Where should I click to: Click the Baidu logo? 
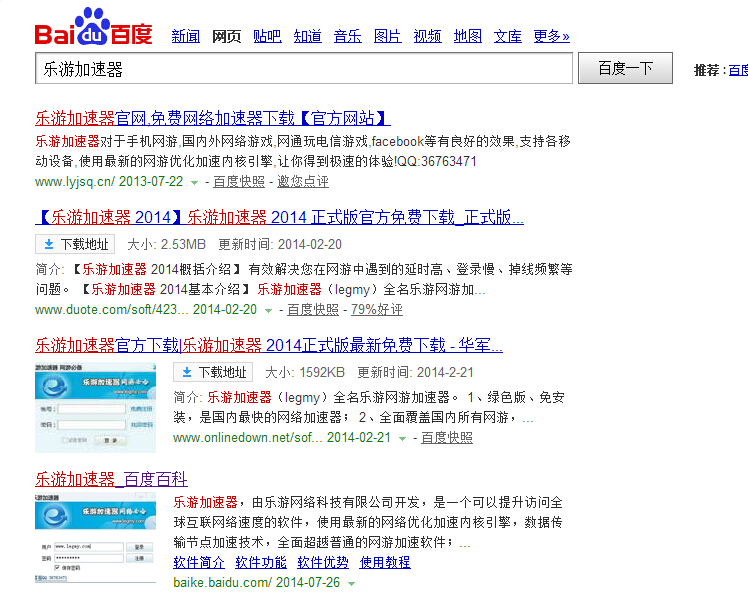[x=94, y=27]
